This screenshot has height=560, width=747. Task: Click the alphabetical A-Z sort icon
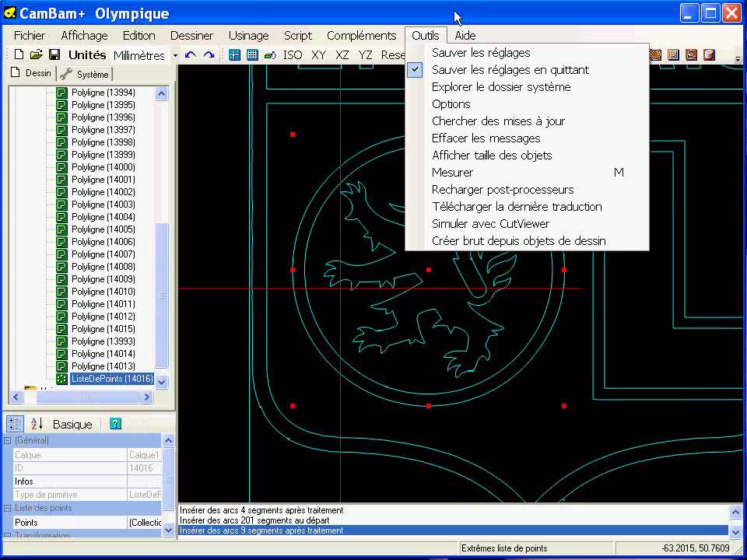[37, 424]
